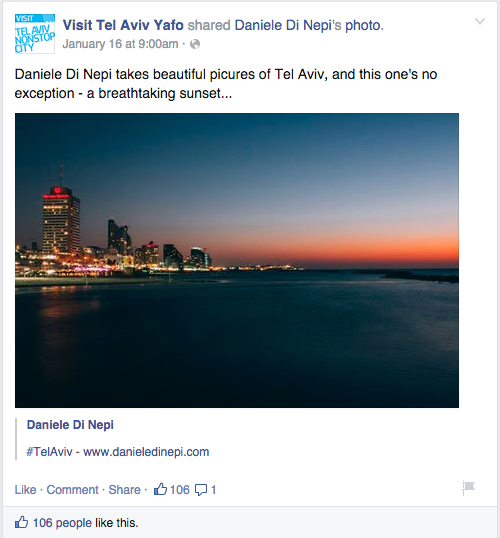Screen dimensions: 500x538
Task: Click the #TelAviv hashtag
Action: click(49, 452)
